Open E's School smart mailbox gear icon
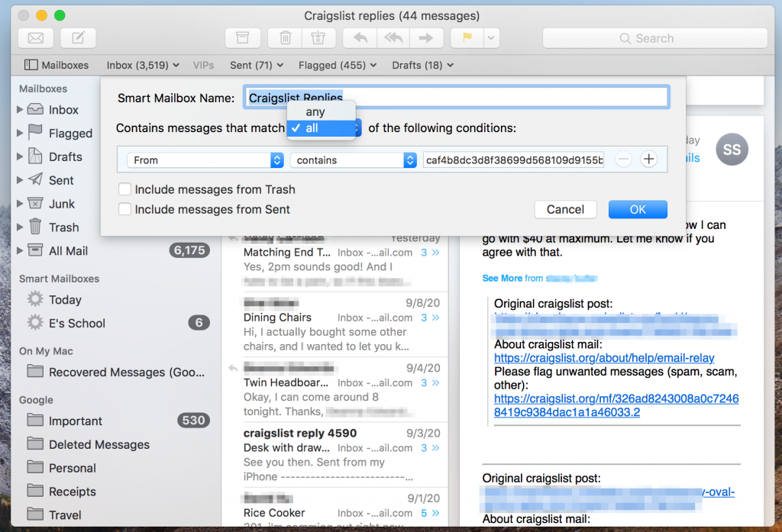 pyautogui.click(x=35, y=323)
